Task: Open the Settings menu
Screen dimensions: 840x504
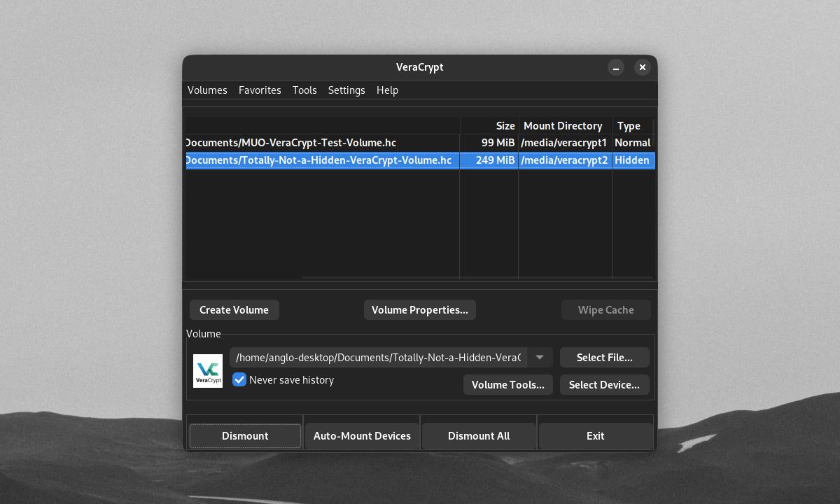Action: click(346, 90)
